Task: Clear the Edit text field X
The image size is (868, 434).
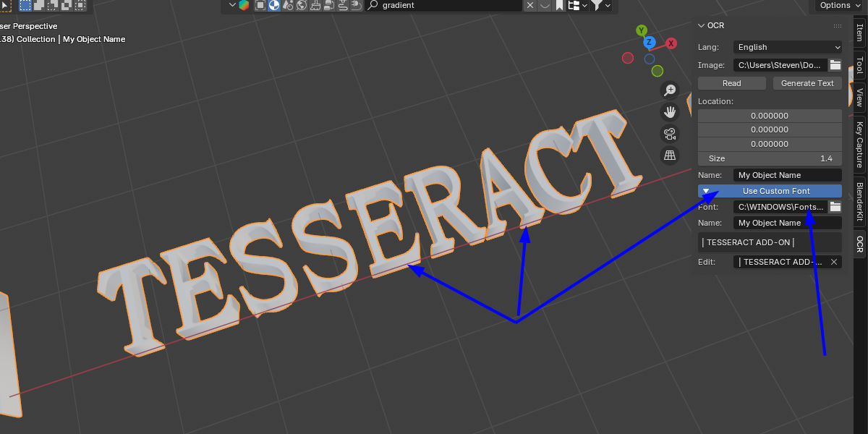Action: click(x=834, y=262)
